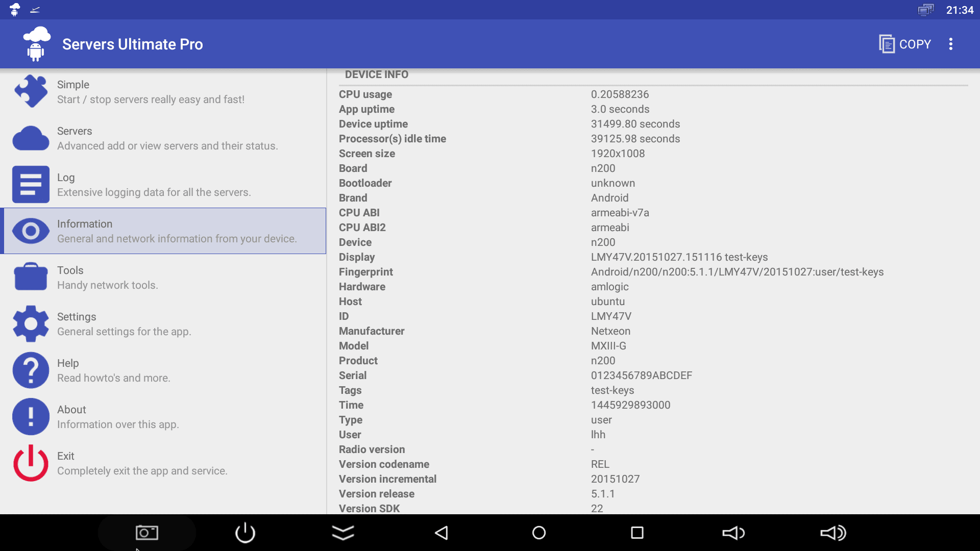Image resolution: width=980 pixels, height=551 pixels.
Task: Click the CPU ABI2 label
Action: (362, 228)
